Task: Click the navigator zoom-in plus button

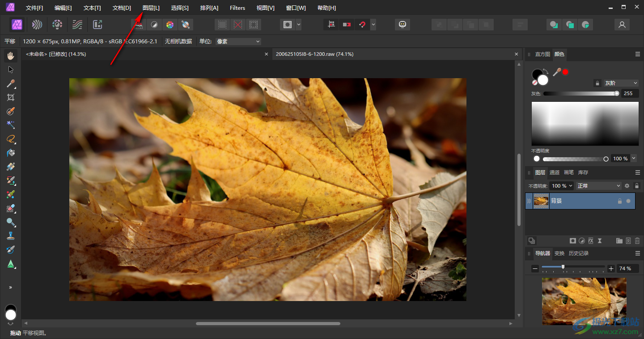Action: click(x=611, y=268)
